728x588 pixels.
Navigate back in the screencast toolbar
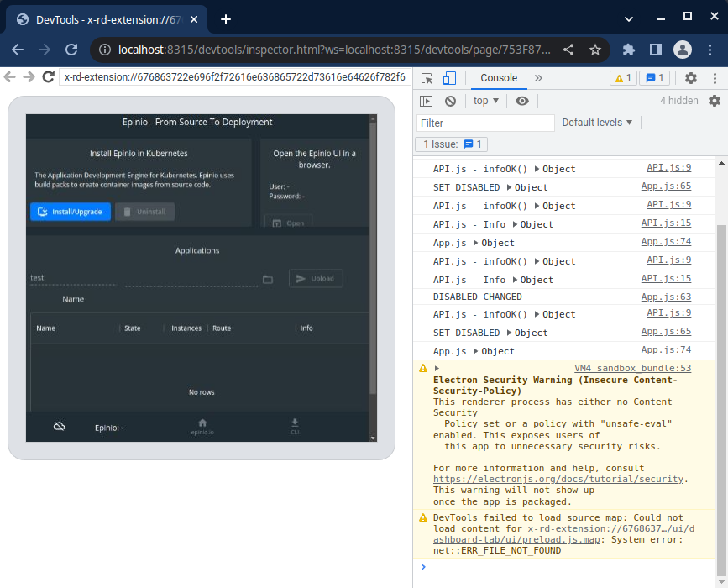point(10,77)
